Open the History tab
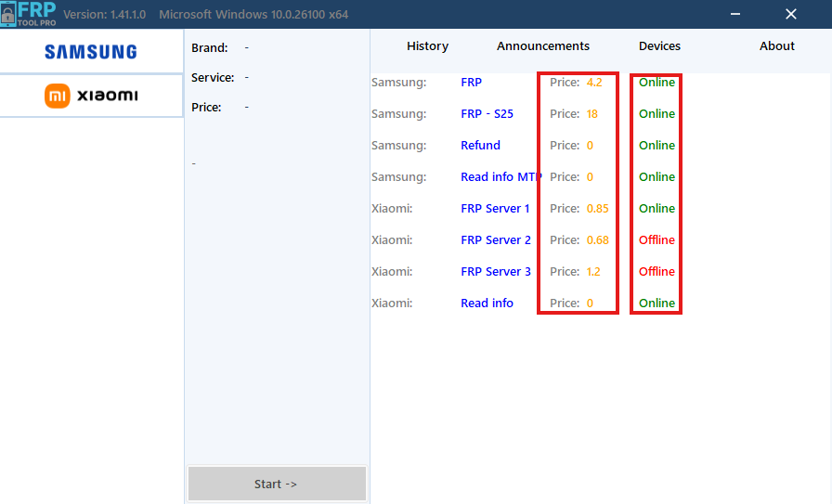The height and width of the screenshot is (504, 832). 428,46
